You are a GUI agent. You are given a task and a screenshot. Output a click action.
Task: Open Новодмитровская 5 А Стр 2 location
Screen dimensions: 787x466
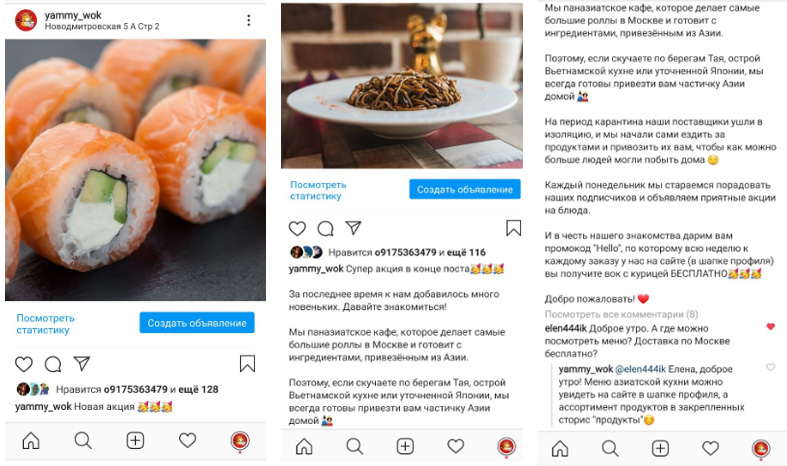pyautogui.click(x=102, y=26)
